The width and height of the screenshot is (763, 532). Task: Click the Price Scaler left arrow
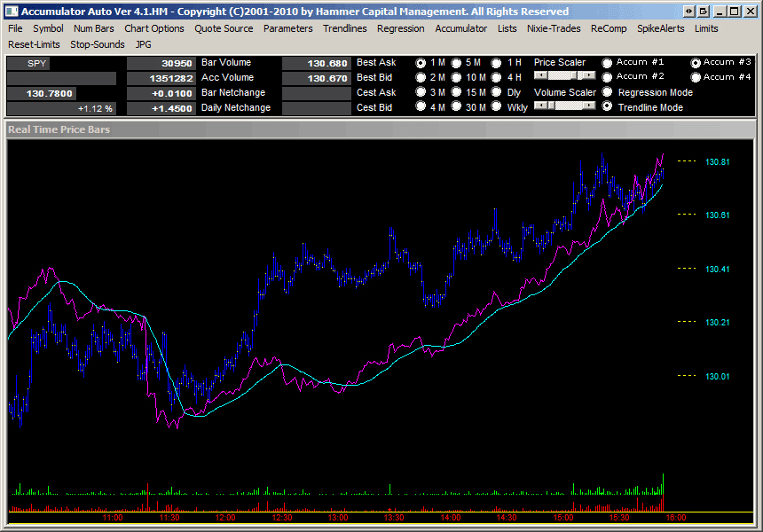coord(540,75)
